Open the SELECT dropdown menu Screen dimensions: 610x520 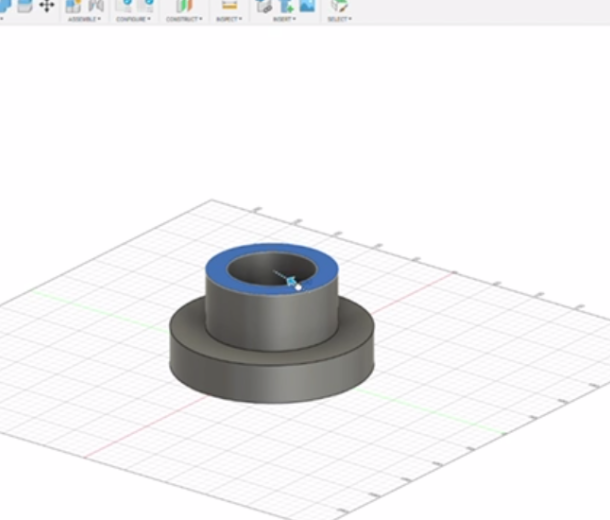[x=339, y=19]
